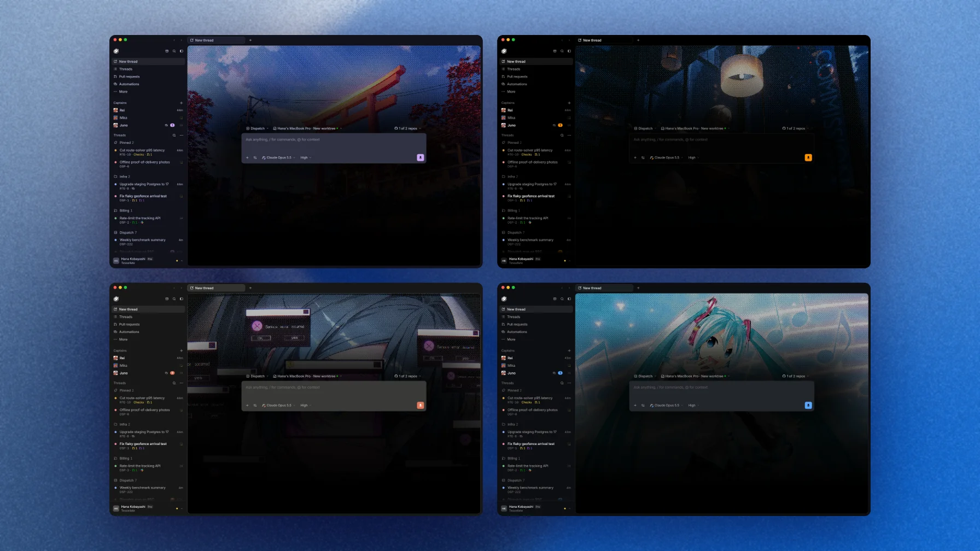The height and width of the screenshot is (551, 980).
Task: Click the plus attach icon in the torii-gate window composer
Action: coord(247,157)
